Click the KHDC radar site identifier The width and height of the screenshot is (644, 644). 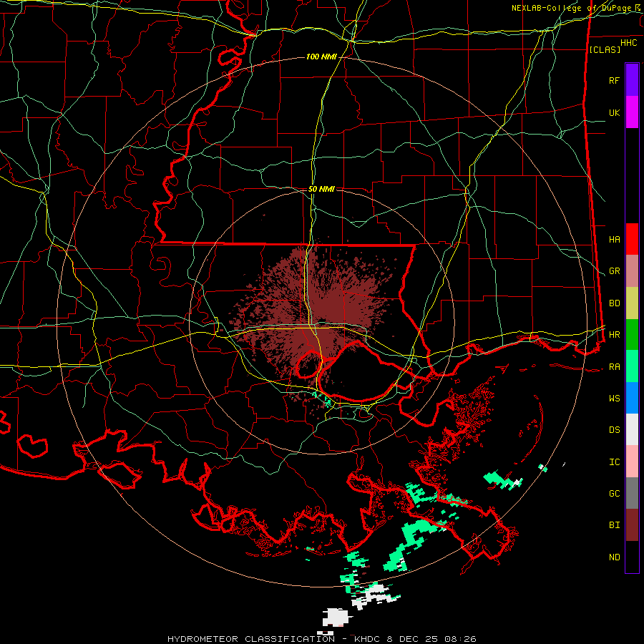coord(369,639)
